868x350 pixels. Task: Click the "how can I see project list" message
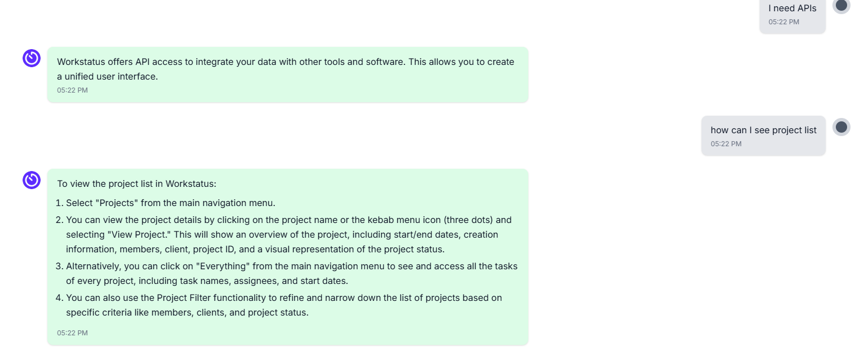(x=763, y=130)
